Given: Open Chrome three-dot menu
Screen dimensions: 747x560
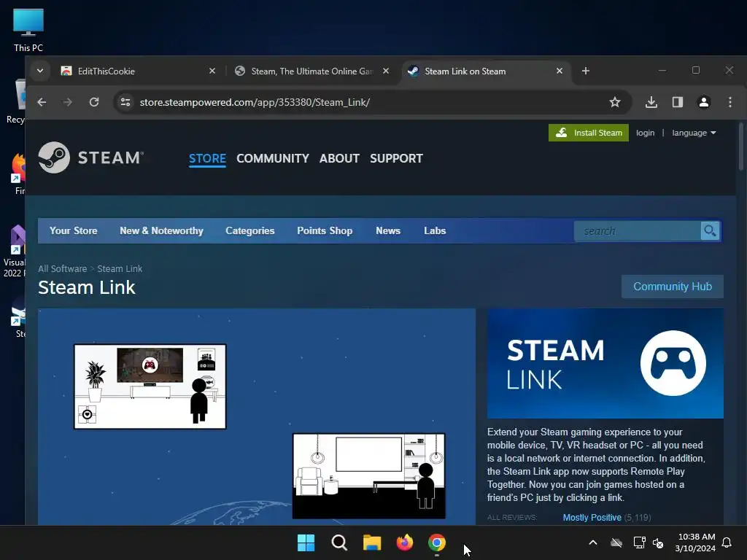Looking at the screenshot, I should [729, 102].
